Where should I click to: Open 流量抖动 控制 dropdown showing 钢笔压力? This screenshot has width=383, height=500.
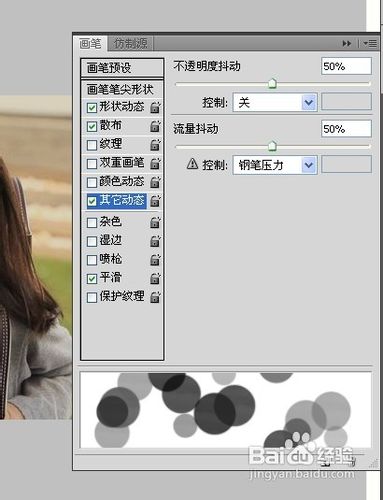[x=275, y=165]
